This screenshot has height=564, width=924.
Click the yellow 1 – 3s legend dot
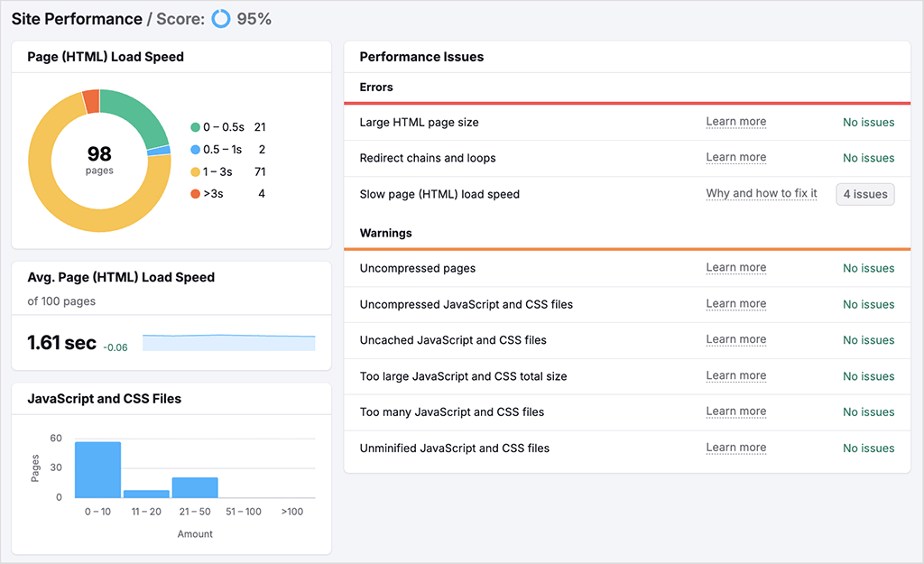coord(195,172)
